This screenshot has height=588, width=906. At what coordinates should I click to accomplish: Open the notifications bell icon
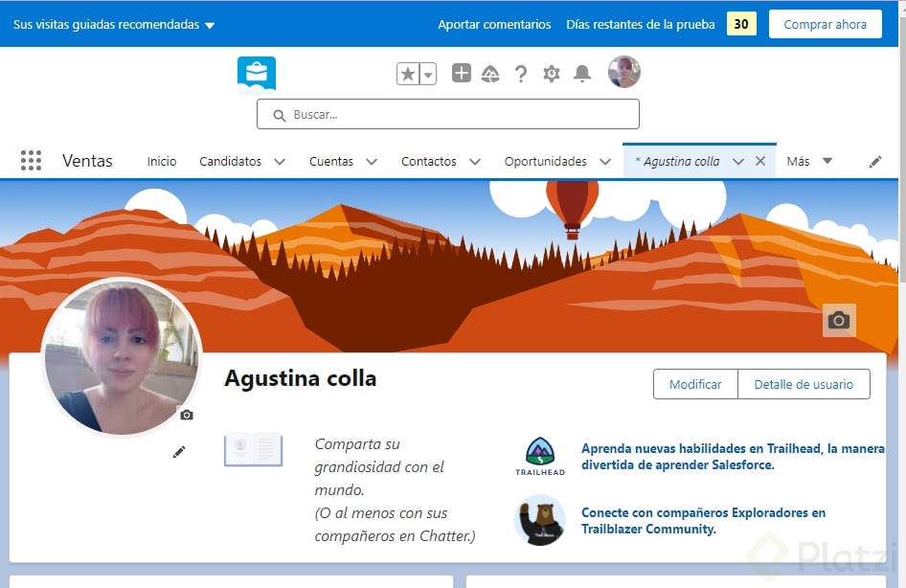click(x=582, y=74)
